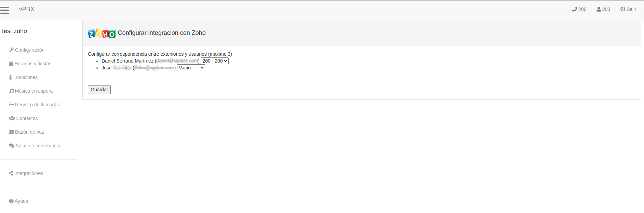Click the vPBX brand link

pyautogui.click(x=27, y=9)
